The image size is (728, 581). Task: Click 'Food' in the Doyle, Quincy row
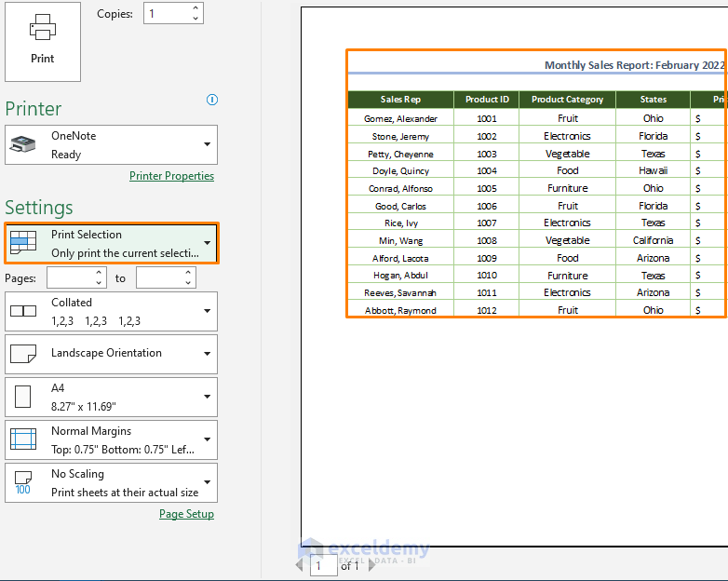coord(567,171)
